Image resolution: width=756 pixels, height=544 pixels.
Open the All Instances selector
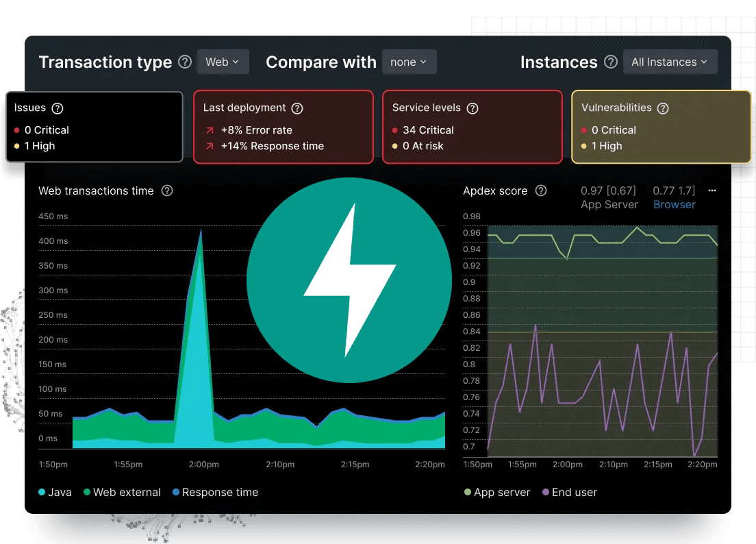coord(670,62)
